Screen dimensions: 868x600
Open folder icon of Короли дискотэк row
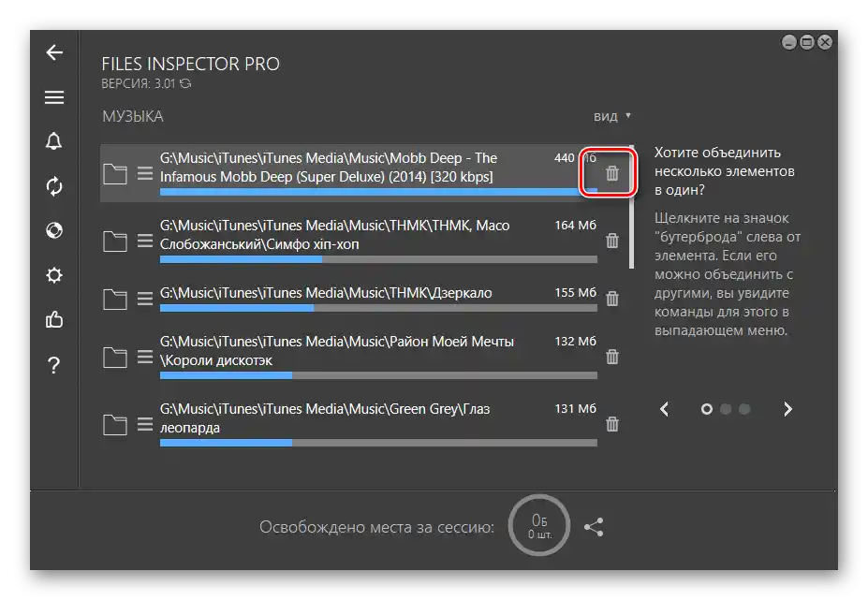coord(115,358)
